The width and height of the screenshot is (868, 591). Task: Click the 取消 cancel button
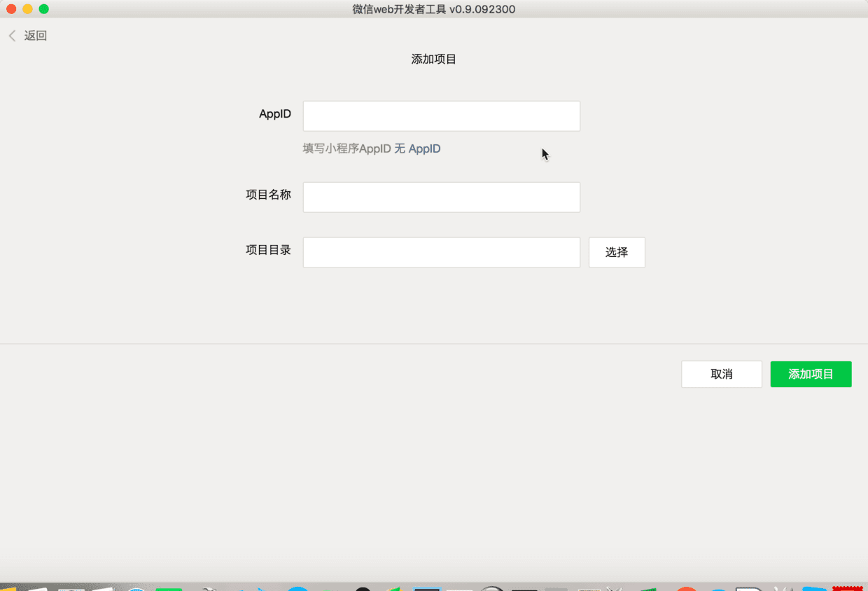tap(722, 374)
